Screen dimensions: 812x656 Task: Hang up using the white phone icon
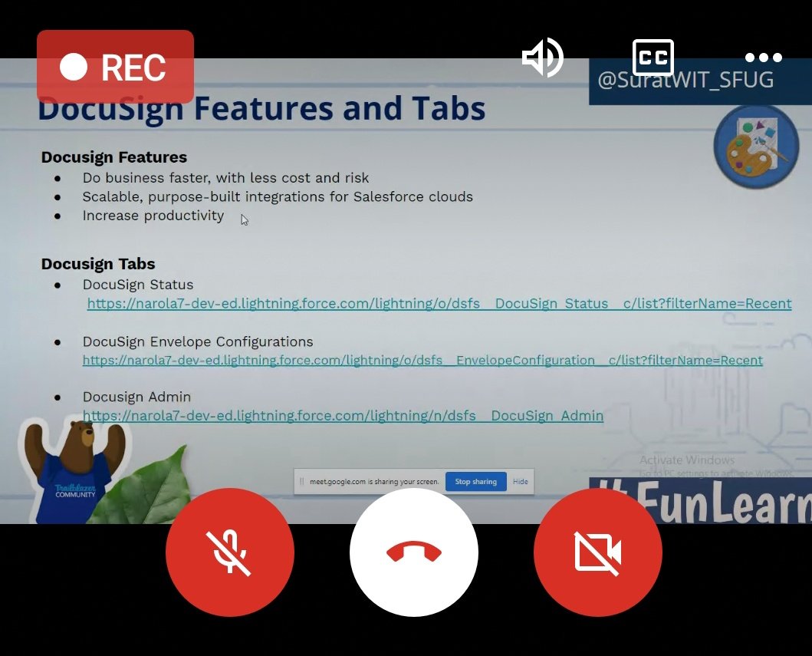pos(413,552)
